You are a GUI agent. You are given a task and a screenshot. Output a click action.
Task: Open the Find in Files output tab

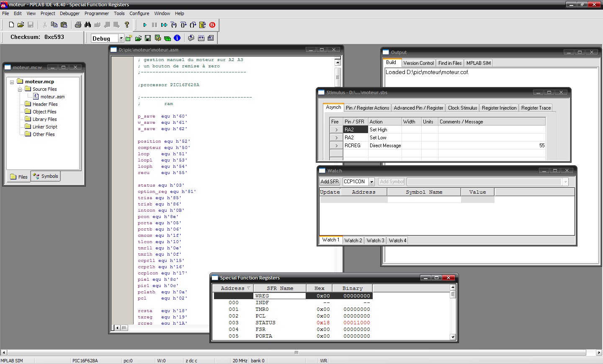pyautogui.click(x=450, y=63)
